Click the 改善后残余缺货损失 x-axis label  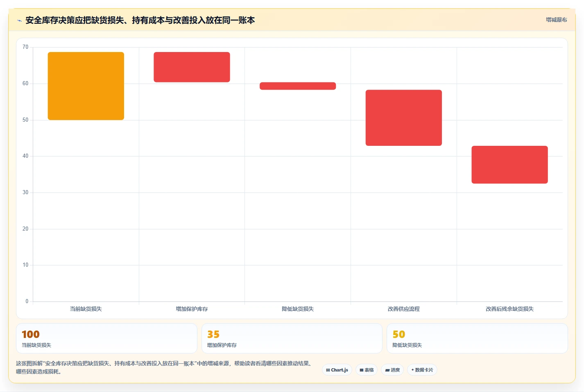click(x=509, y=309)
